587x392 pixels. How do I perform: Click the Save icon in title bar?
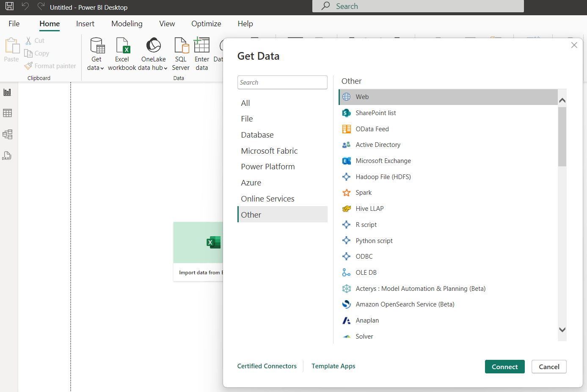coord(9,7)
